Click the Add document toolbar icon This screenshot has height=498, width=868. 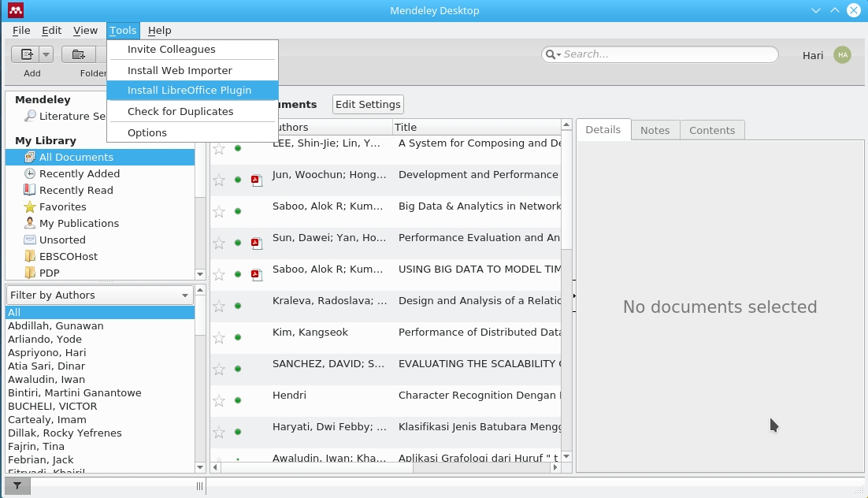[27, 54]
